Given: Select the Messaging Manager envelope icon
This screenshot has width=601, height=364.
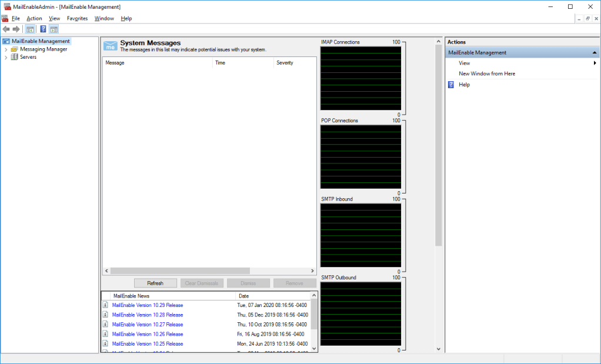Looking at the screenshot, I should click(x=15, y=49).
